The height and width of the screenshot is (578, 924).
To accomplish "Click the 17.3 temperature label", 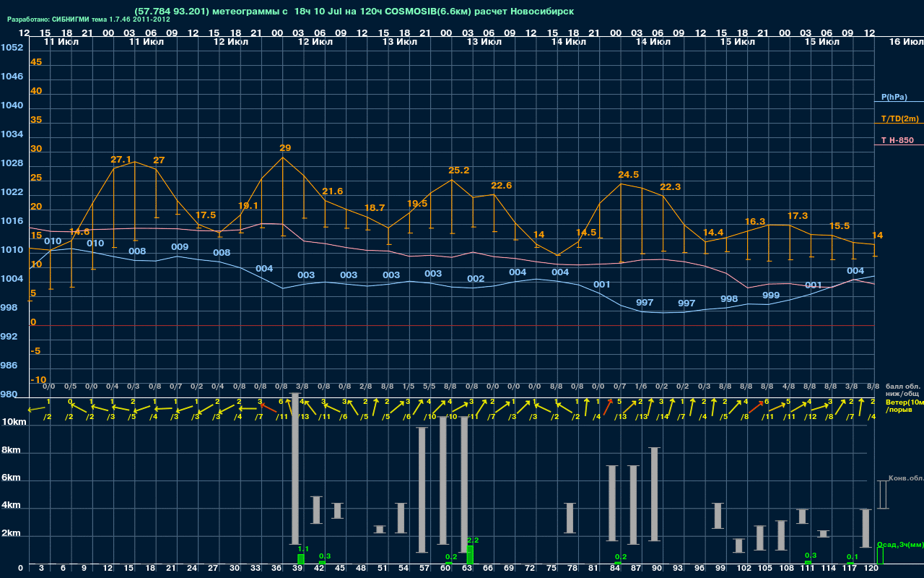I will pyautogui.click(x=798, y=216).
